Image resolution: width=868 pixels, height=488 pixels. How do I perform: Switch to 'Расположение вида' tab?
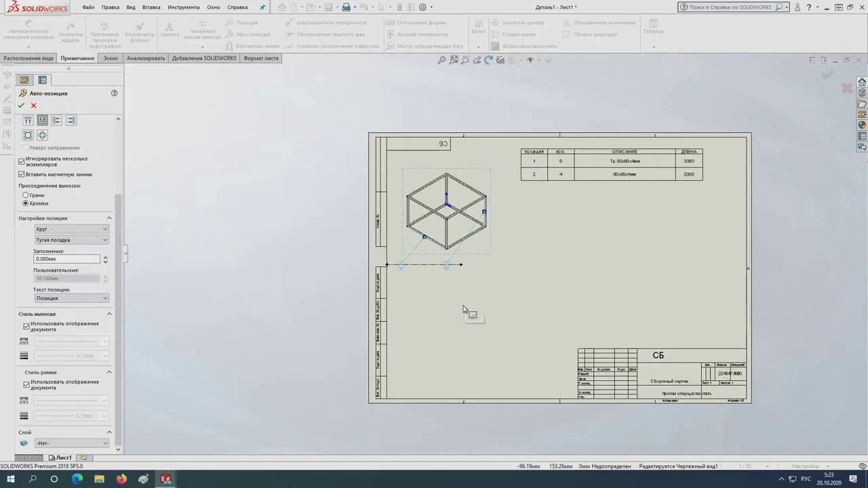(28, 58)
